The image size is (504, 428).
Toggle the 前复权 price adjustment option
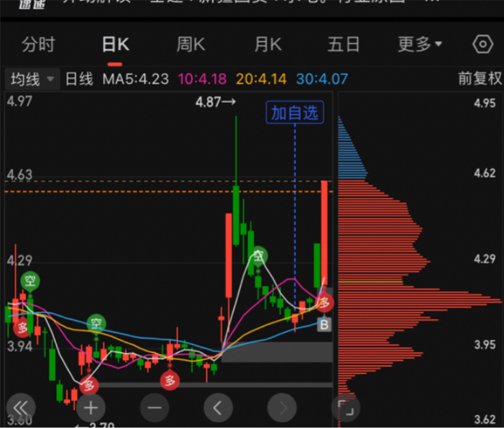click(480, 78)
